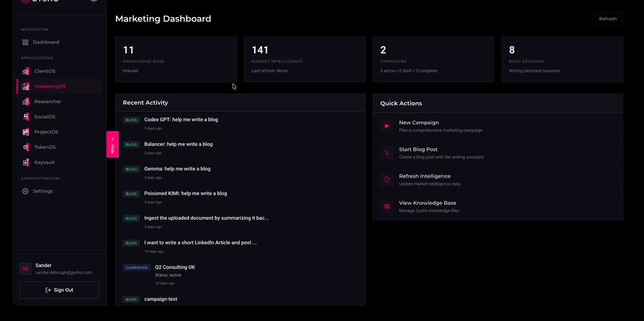Viewport: 644px width, 321px height.
Task: Open the SocialOS application
Action: (x=59, y=117)
